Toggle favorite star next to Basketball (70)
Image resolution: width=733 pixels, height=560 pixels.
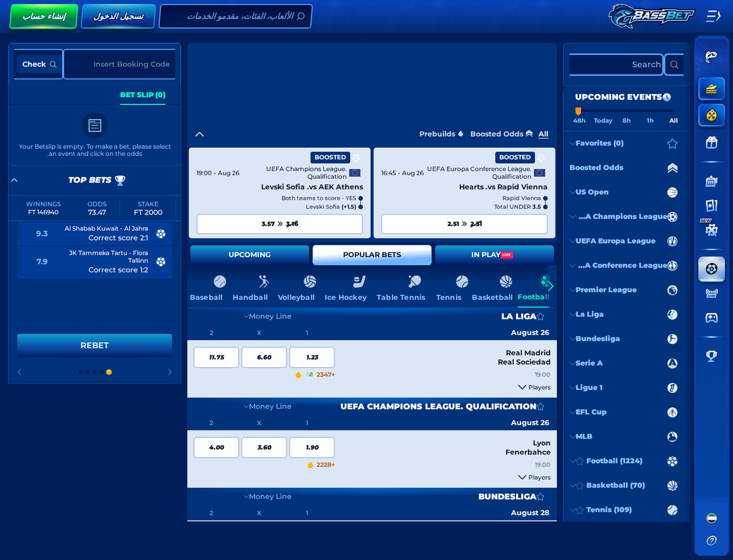click(580, 485)
